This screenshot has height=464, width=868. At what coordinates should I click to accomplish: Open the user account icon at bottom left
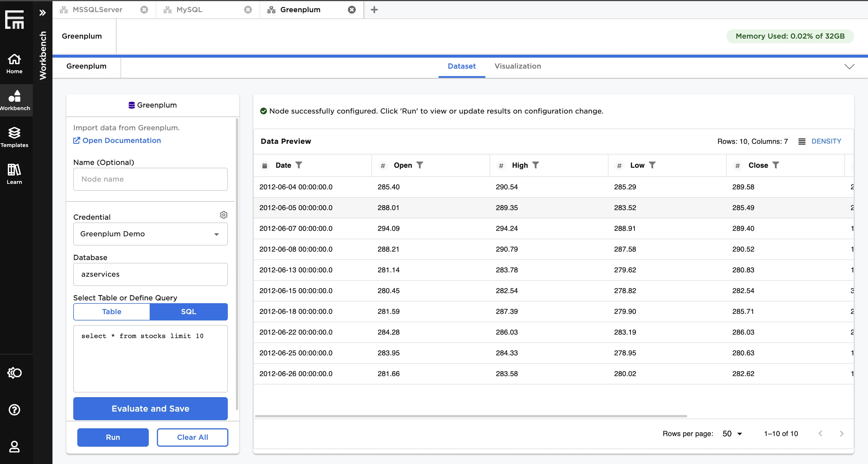pyautogui.click(x=14, y=447)
